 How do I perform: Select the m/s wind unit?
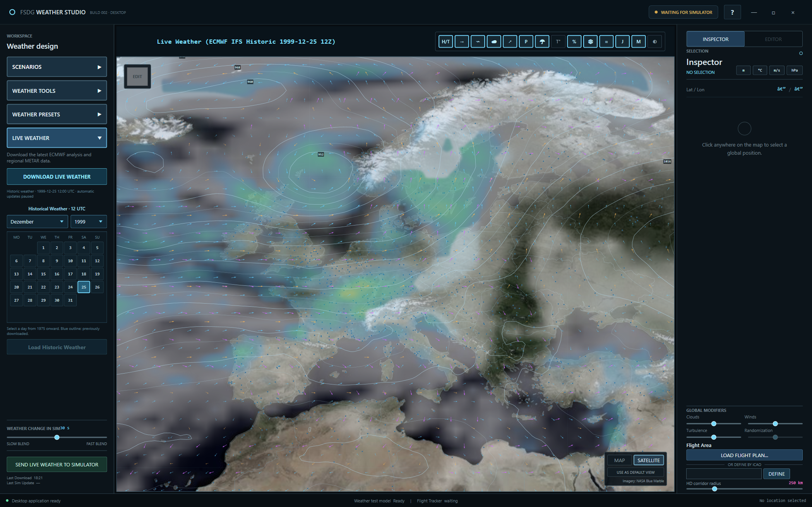[777, 70]
